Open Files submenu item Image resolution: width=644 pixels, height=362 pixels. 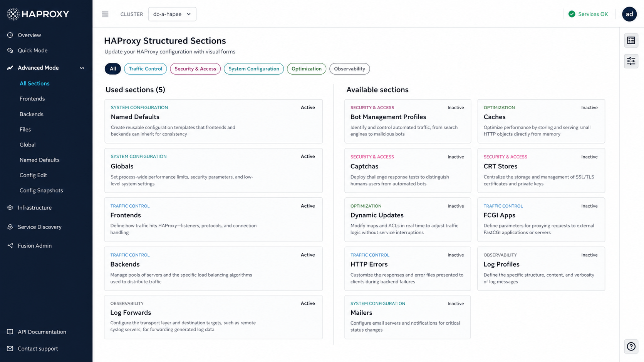click(25, 130)
